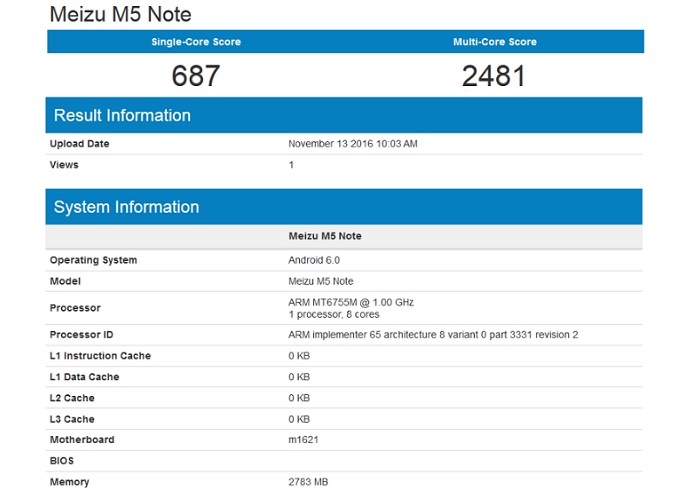The image size is (700, 500).
Task: Select the BIOS row label
Action: coord(62,461)
